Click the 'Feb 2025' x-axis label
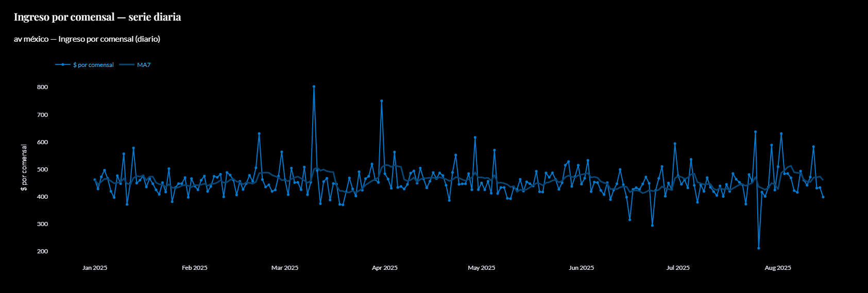 click(x=195, y=268)
